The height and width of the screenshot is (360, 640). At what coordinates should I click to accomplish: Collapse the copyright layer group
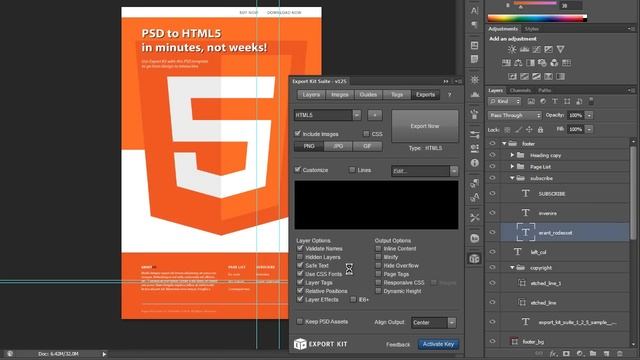[512, 268]
